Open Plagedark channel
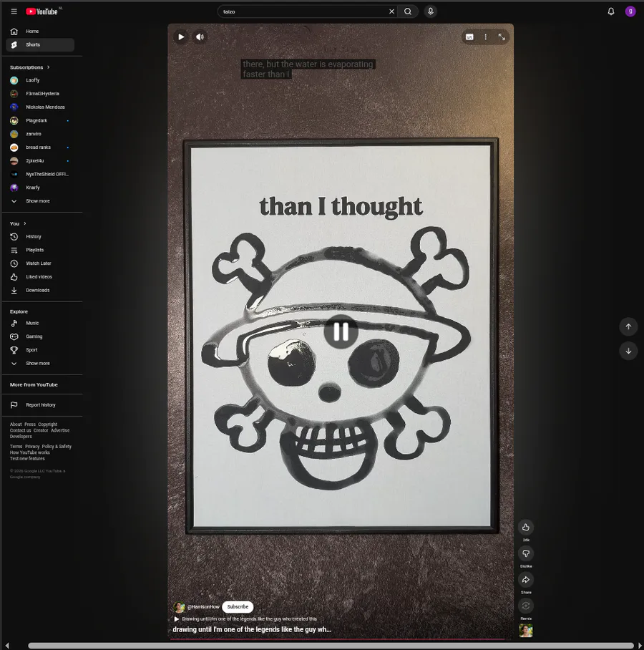The height and width of the screenshot is (650, 644). [x=40, y=121]
